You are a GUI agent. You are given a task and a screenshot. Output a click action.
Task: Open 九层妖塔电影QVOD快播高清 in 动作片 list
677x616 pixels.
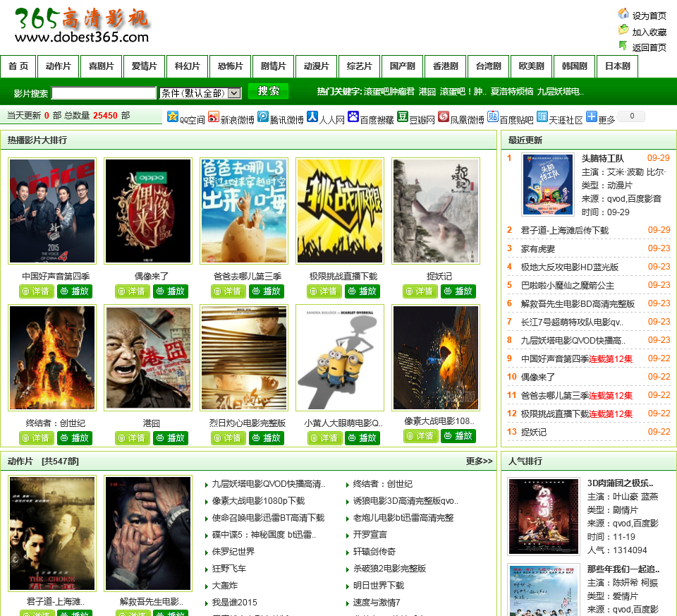click(268, 484)
